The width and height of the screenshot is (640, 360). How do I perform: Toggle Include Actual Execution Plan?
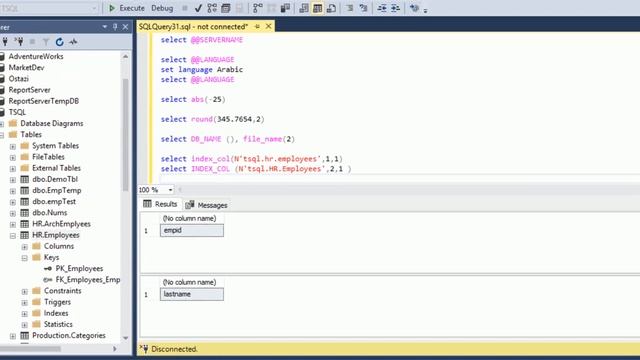pyautogui.click(x=258, y=8)
